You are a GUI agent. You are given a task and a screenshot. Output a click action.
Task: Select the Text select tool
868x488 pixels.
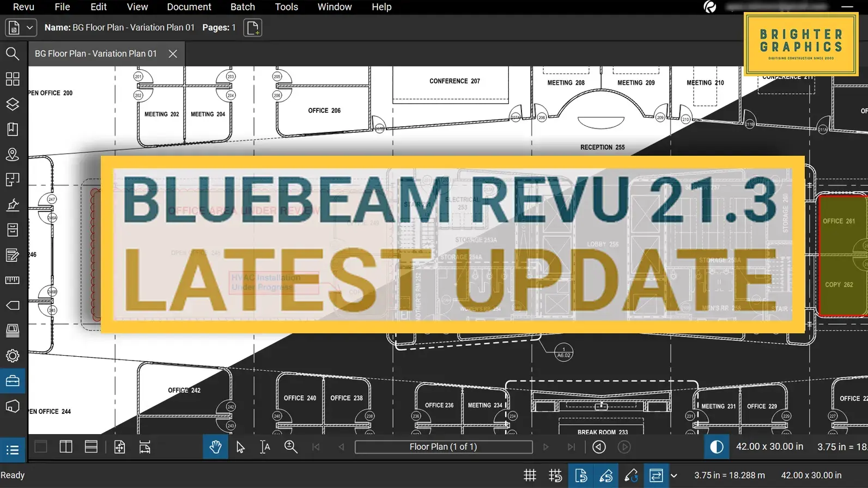point(265,447)
